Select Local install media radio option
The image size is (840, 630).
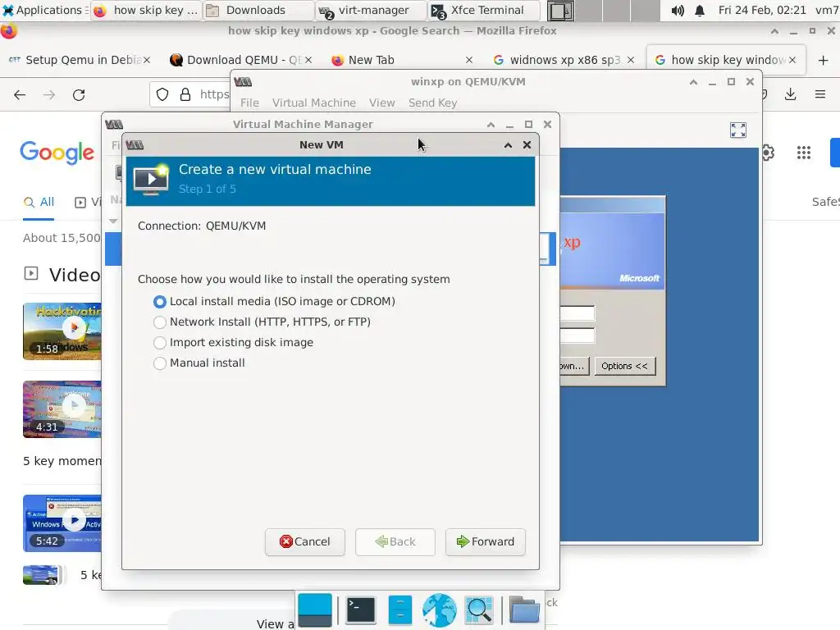(x=160, y=302)
